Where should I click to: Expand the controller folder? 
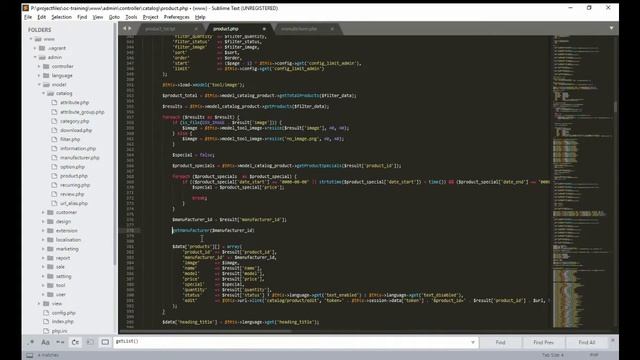point(39,66)
